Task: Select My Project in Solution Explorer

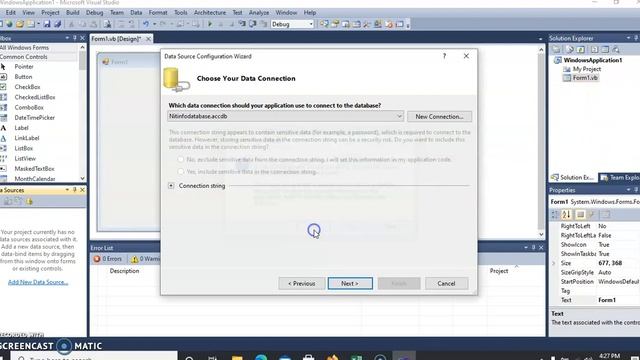Action: [587, 69]
